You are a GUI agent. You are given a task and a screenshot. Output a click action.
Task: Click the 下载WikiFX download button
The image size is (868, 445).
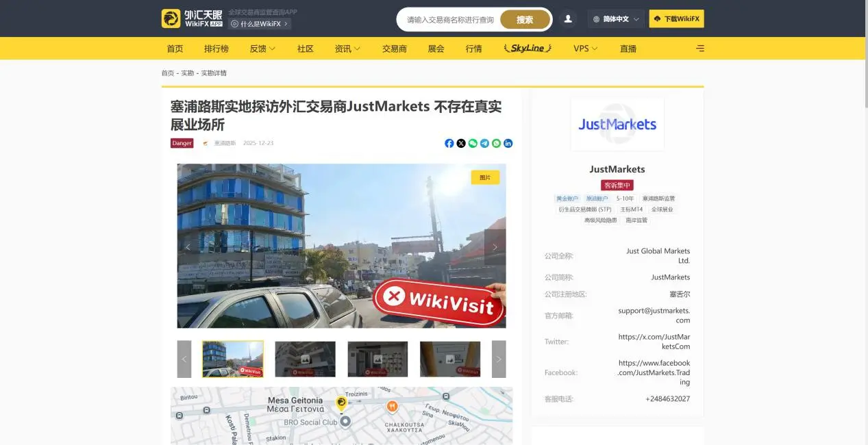[676, 19]
